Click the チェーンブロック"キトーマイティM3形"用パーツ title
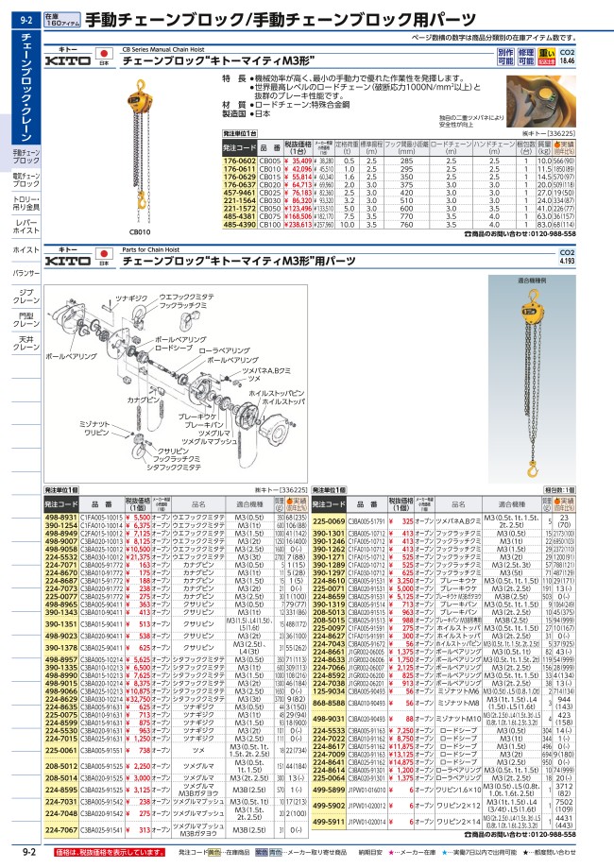Screen dimensions: 614x868 239,261
